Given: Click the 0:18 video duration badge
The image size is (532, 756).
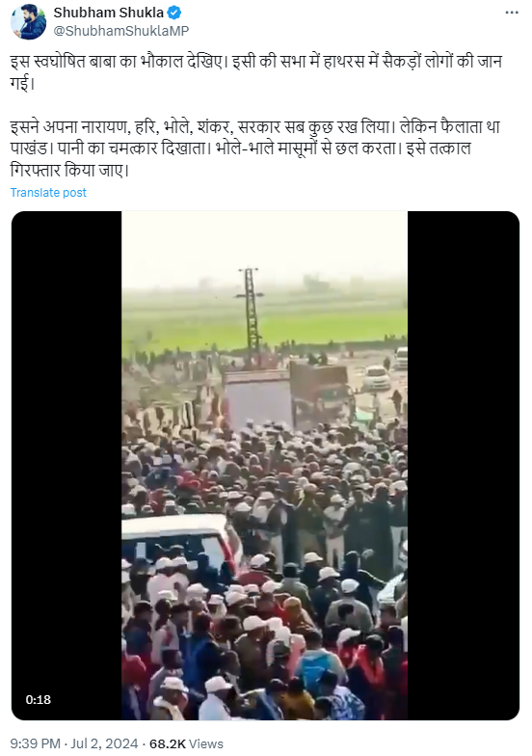Looking at the screenshot, I should click(x=39, y=700).
